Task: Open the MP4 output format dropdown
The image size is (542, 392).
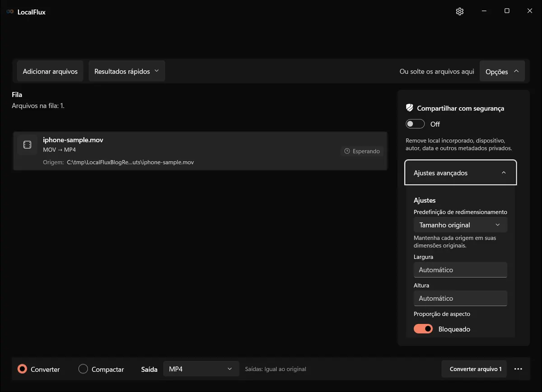Action: [x=201, y=369]
